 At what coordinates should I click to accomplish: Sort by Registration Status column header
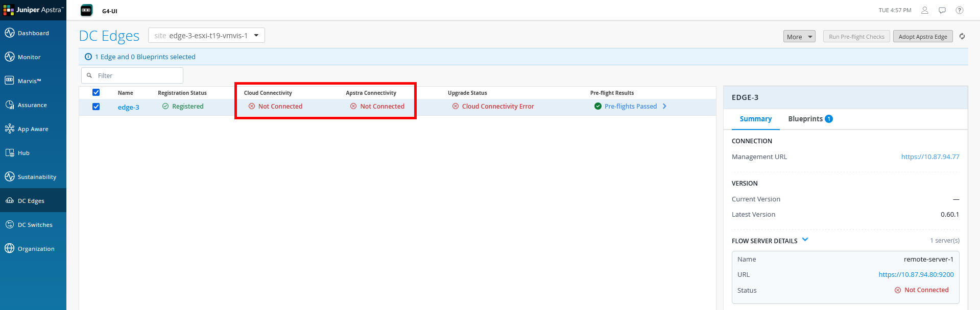(x=182, y=93)
